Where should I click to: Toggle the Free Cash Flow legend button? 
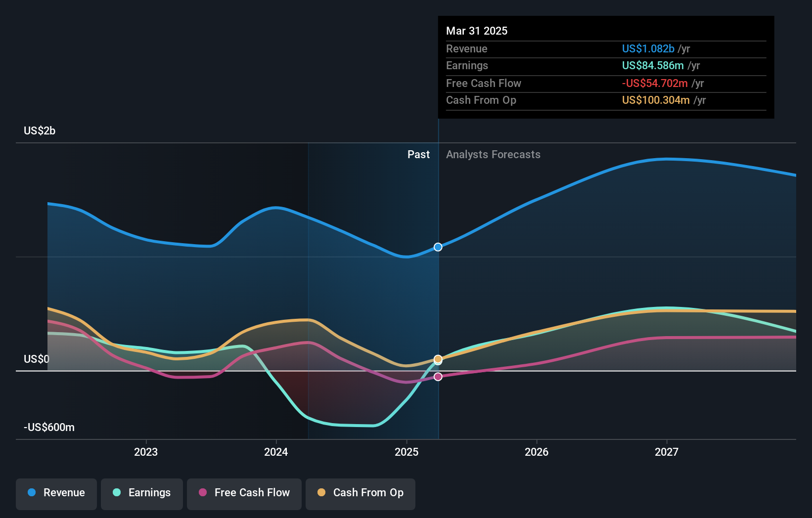(244, 493)
